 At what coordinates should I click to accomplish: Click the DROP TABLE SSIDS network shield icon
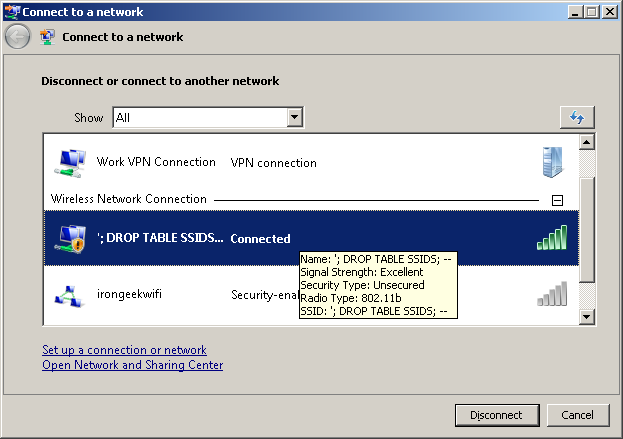pyautogui.click(x=70, y=238)
